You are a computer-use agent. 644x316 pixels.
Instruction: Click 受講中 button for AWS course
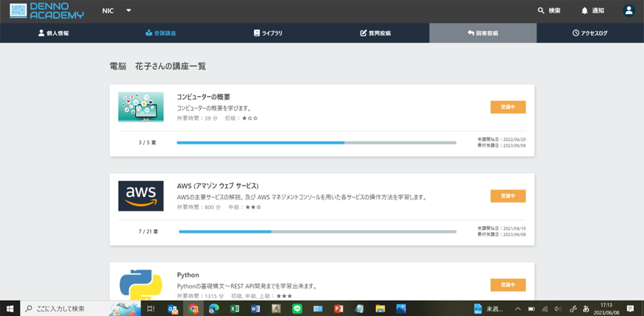[508, 196]
